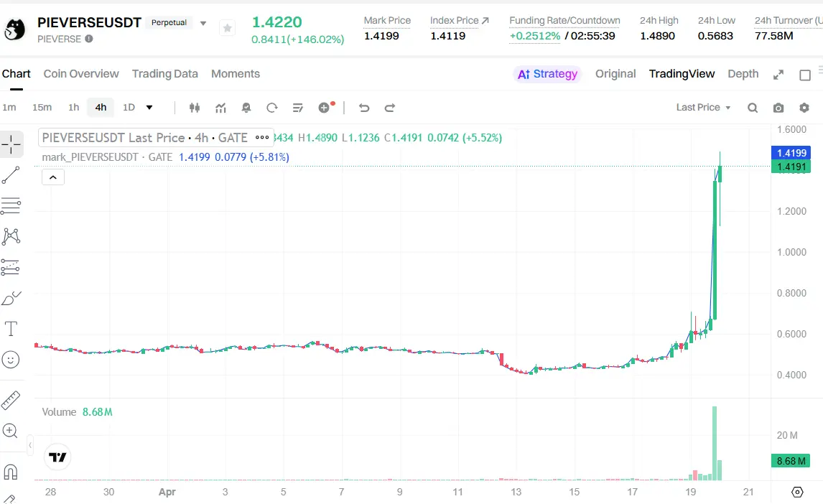Click the Perpetual contract badge
823x504 pixels.
[169, 22]
